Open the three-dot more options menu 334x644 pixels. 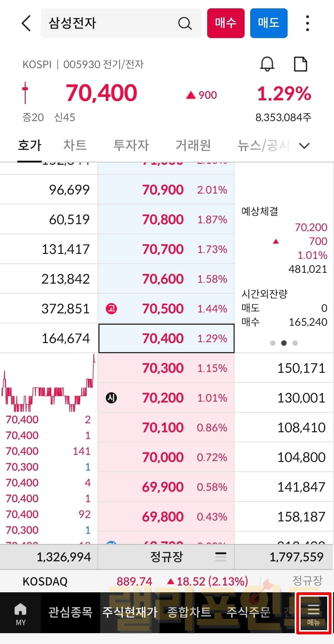tap(307, 24)
